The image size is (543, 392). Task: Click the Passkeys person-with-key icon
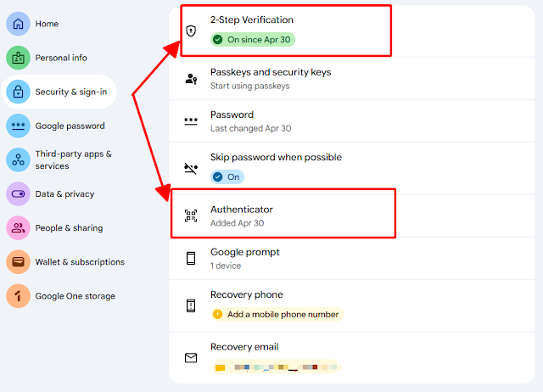pyautogui.click(x=191, y=79)
